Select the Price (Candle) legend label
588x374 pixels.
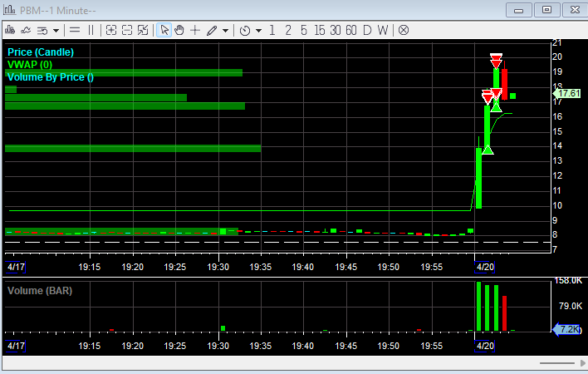(x=41, y=52)
